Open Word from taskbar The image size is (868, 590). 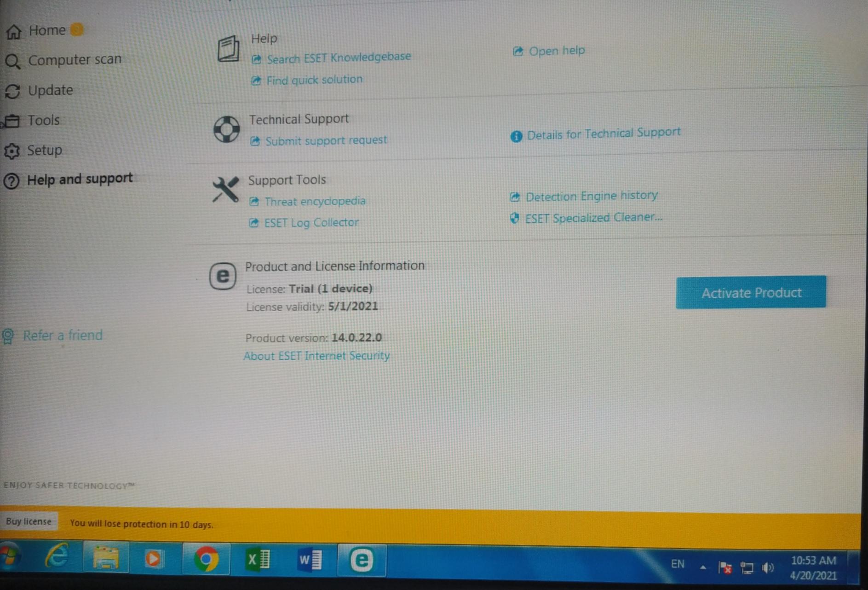pos(310,560)
